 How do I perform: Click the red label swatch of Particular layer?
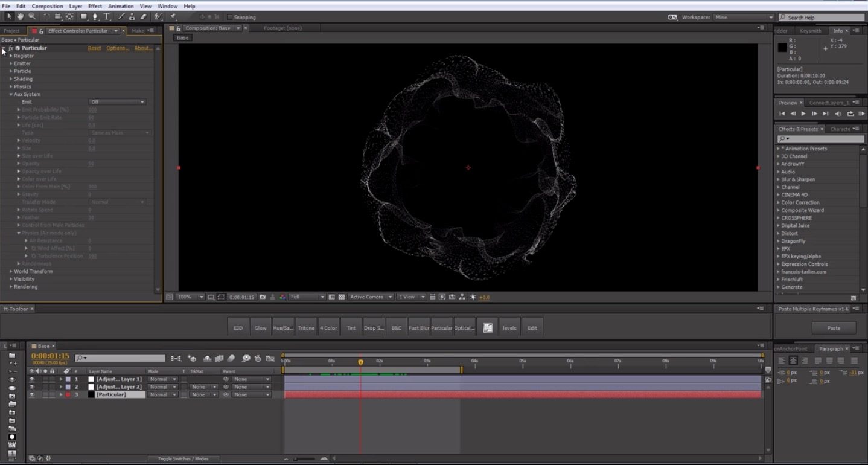click(x=68, y=394)
